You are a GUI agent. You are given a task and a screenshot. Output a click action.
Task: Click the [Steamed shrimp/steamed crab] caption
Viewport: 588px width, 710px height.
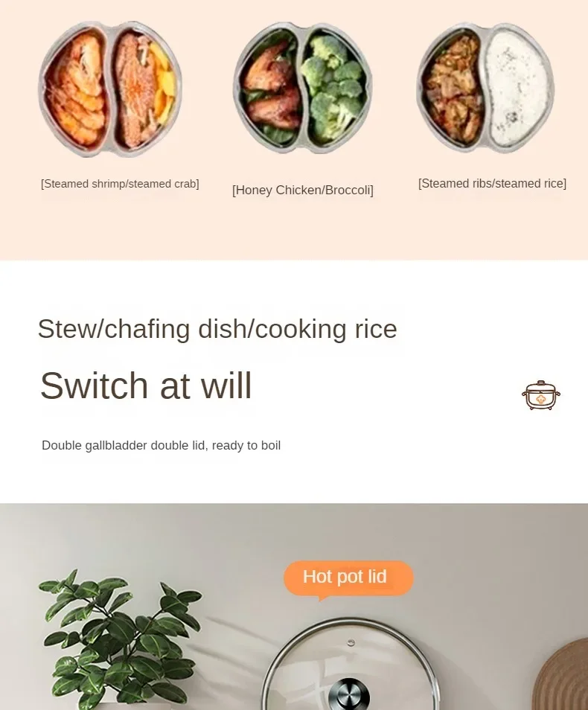(x=120, y=184)
